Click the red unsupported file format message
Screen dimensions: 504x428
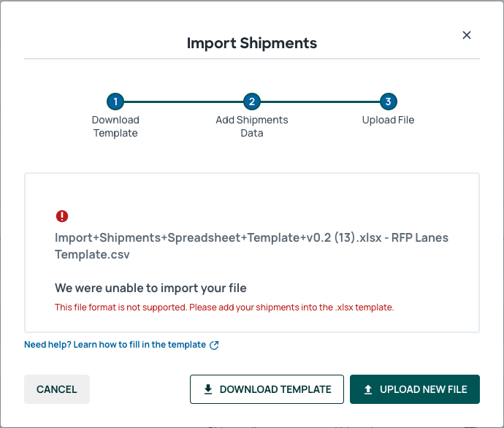tap(224, 307)
